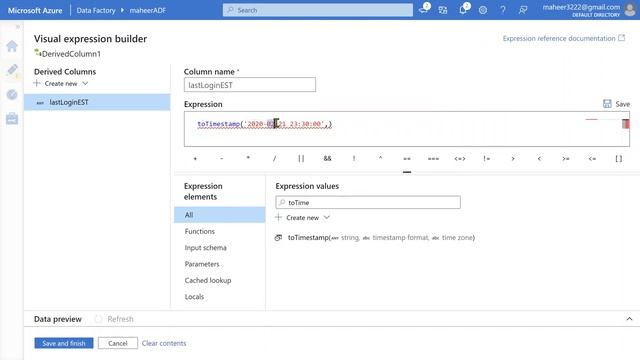640x360 pixels.
Task: Collapse the Data preview panel chevron
Action: coord(629,319)
